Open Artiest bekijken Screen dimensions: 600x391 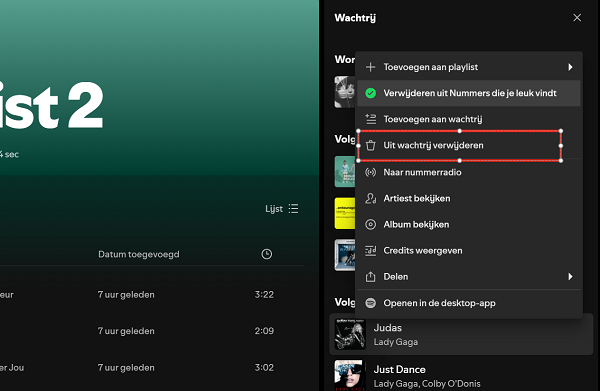pos(469,198)
